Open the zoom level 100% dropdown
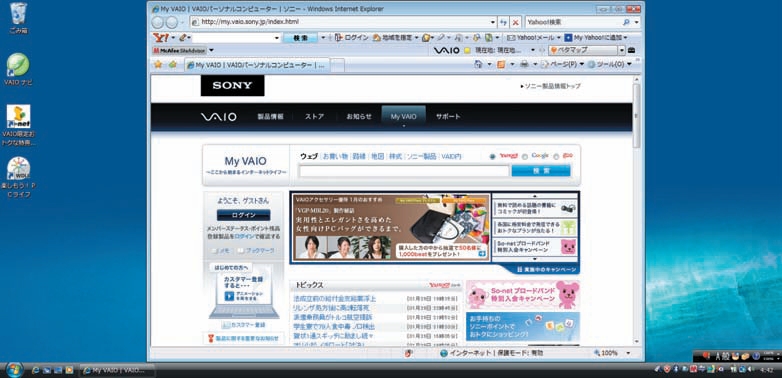Screen dimensions: 782x378 coord(628,353)
